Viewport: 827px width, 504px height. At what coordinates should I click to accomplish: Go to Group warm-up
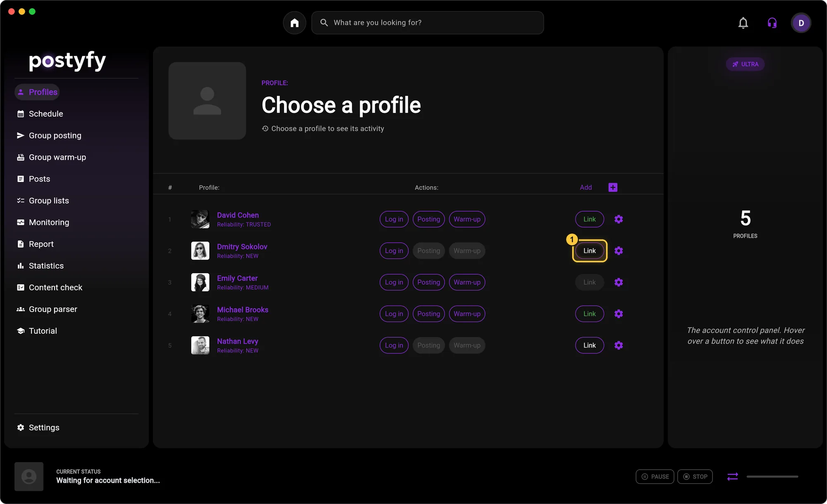click(52, 157)
